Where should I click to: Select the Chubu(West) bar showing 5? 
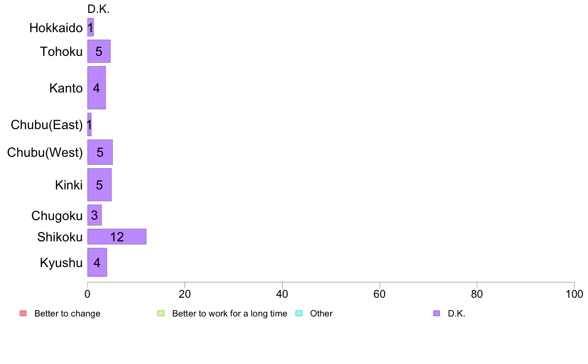(100, 152)
